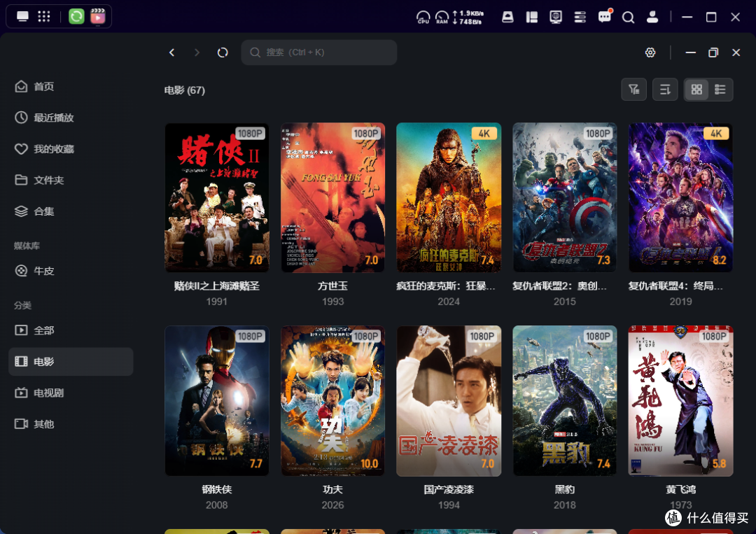The width and height of the screenshot is (756, 534).
Task: Open the pink video app in top bar
Action: 98,16
